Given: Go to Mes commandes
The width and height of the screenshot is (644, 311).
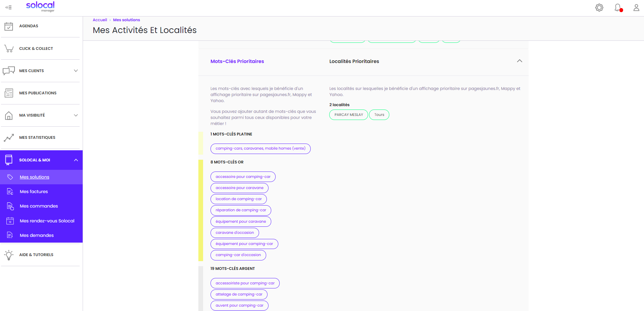Looking at the screenshot, I should 39,206.
